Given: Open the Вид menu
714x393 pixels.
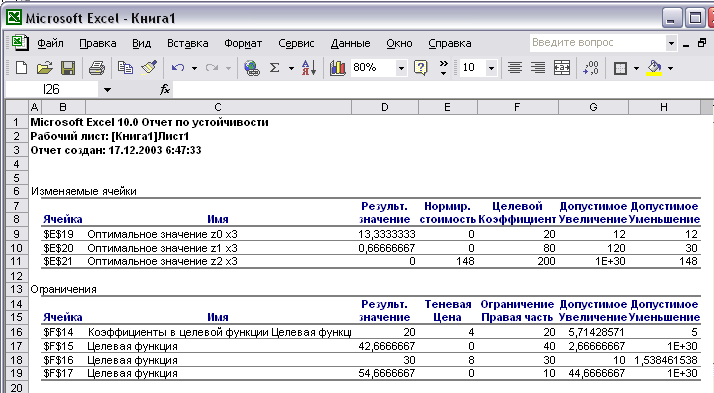Looking at the screenshot, I should coord(142,43).
